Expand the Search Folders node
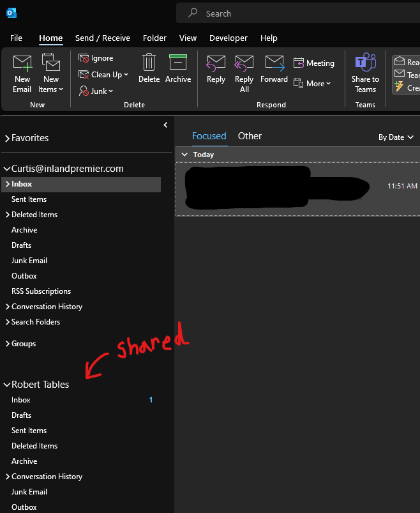Viewport: 420px width, 513px height. (x=8, y=322)
